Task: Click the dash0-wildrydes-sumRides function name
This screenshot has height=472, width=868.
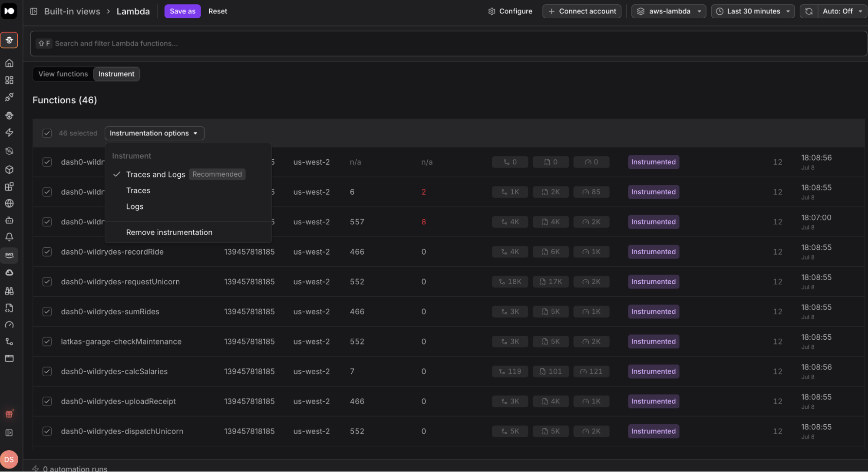Action: pyautogui.click(x=110, y=311)
